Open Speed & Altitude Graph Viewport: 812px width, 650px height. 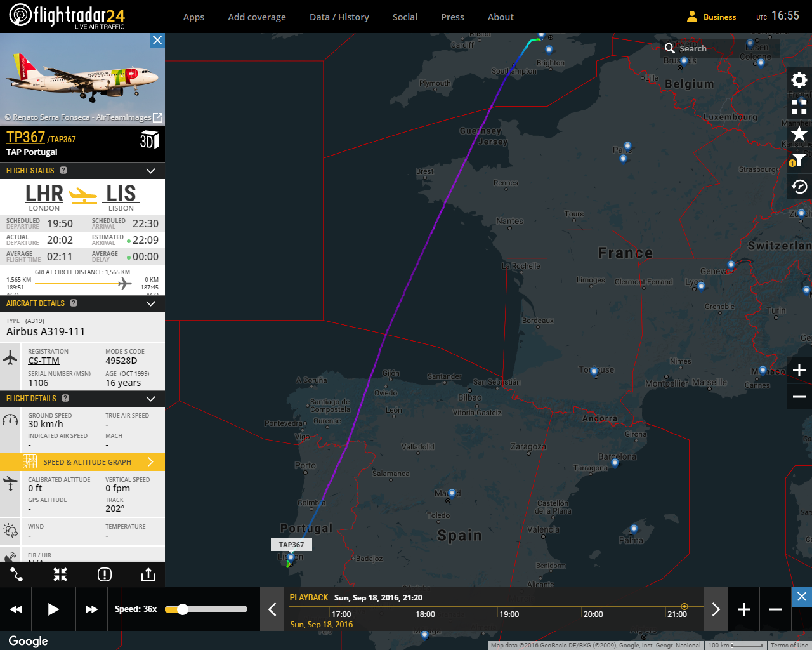(82, 461)
